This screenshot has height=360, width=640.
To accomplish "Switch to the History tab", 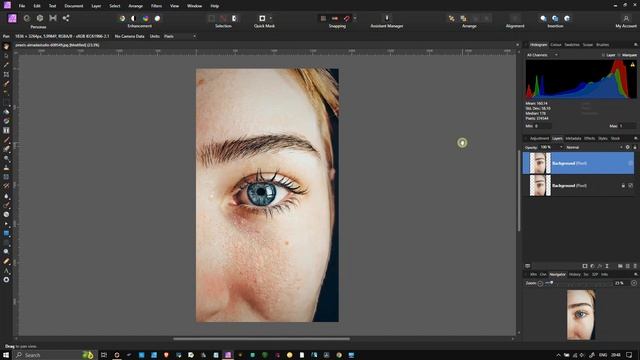I will point(574,274).
